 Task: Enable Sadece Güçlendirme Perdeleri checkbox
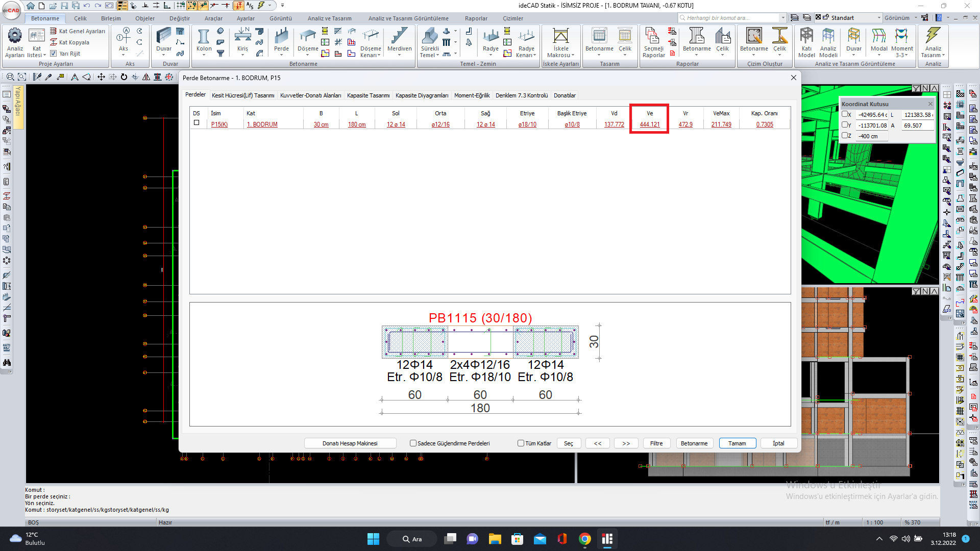[413, 443]
